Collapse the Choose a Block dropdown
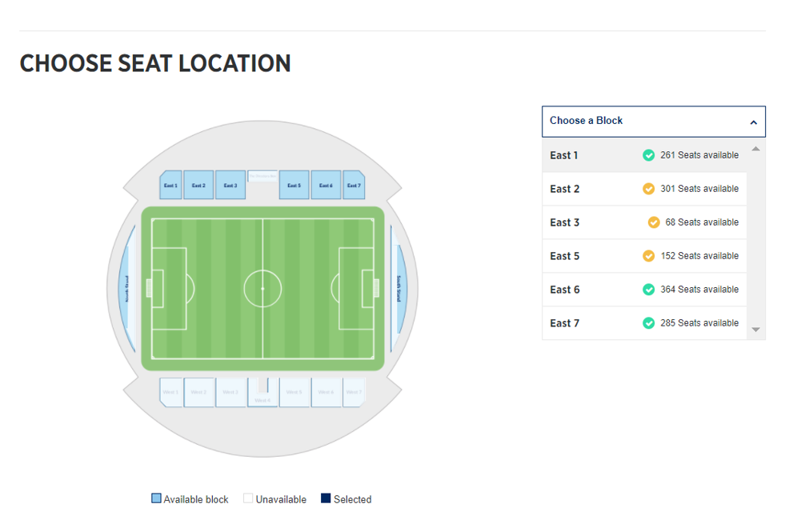Viewport: 801px width, 532px height. (654, 122)
